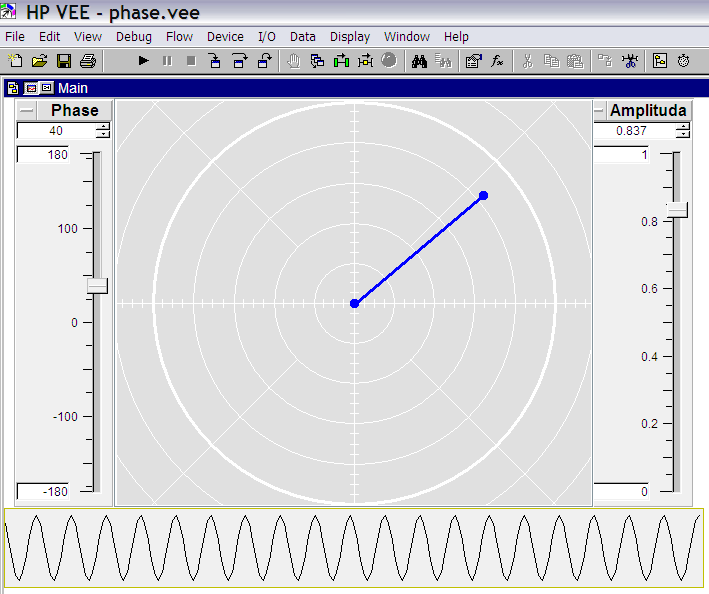Increase the Amplituda value with up arrow

click(x=683, y=127)
